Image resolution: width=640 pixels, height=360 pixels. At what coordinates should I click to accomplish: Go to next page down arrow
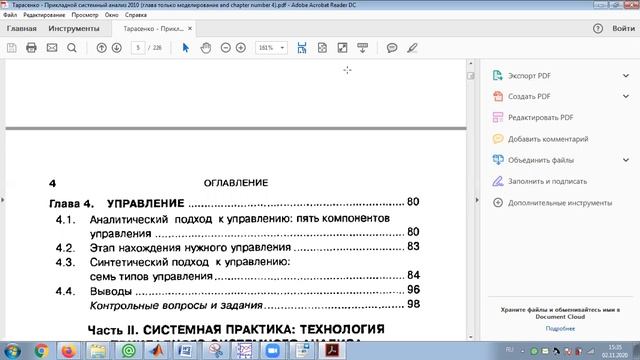[x=117, y=48]
